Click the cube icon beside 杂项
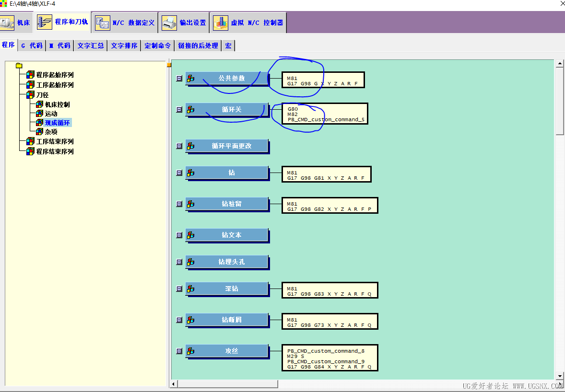The image size is (565, 392). (x=40, y=132)
